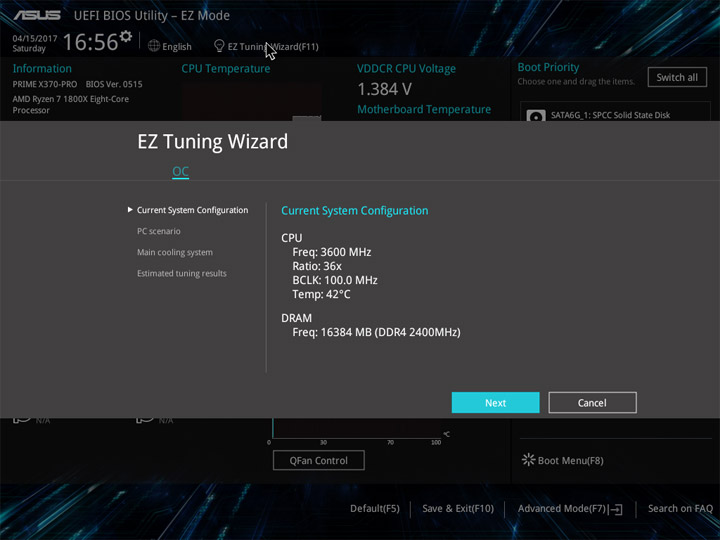Viewport: 720px width, 540px height.
Task: Click the SATA disk drive icon
Action: point(536,116)
